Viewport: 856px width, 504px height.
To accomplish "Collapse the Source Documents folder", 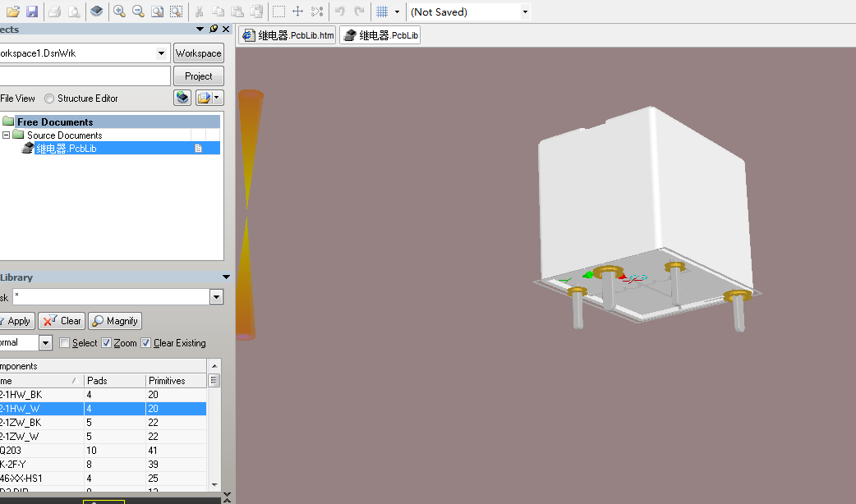I will click(x=6, y=135).
